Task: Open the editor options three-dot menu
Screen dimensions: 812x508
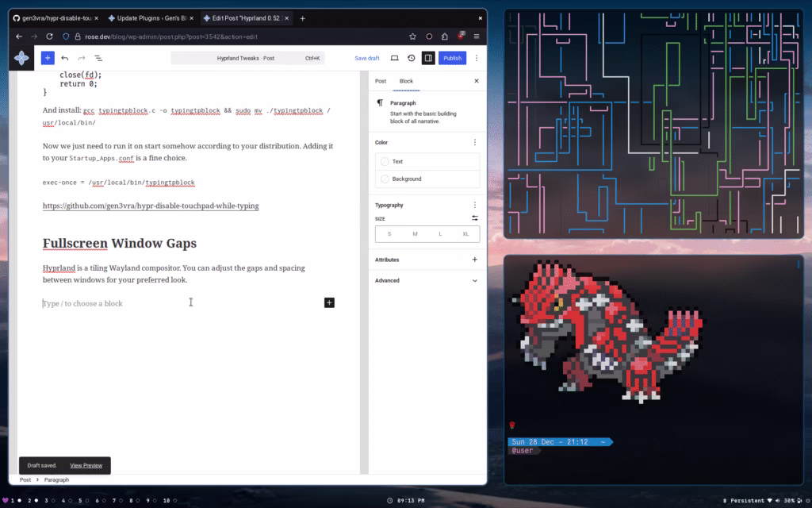Action: point(477,58)
